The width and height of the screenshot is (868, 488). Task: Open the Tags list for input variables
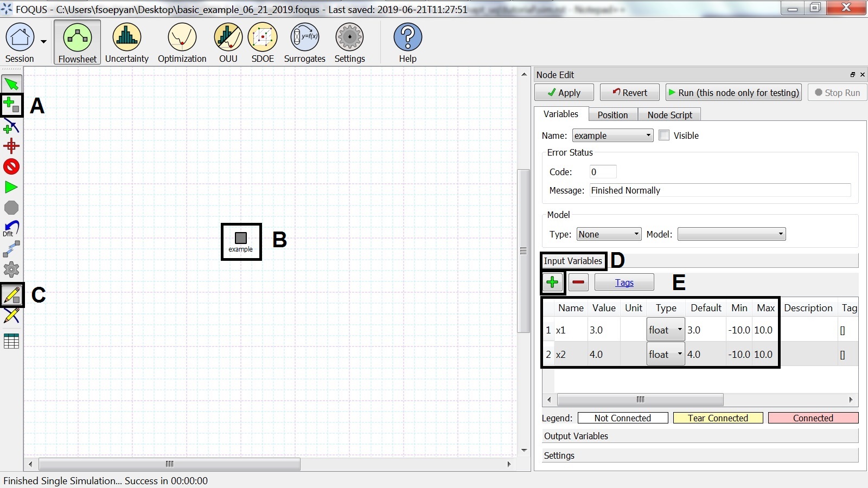click(624, 282)
